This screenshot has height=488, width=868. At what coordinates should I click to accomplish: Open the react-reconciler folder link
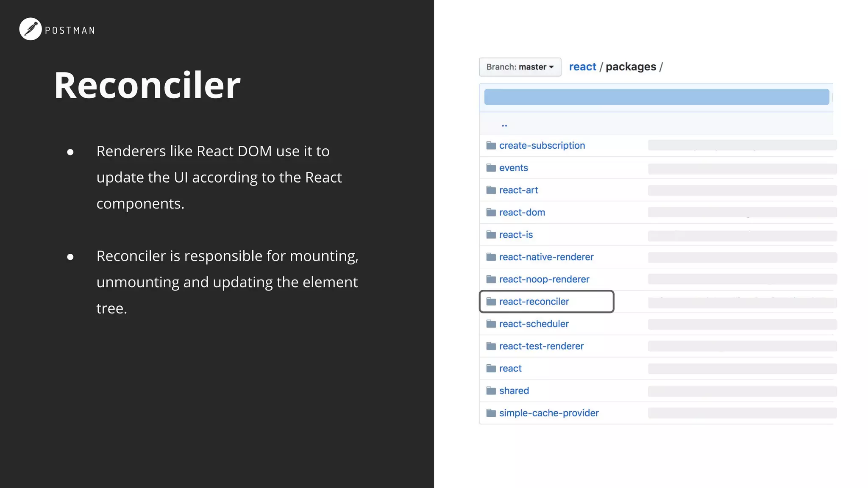tap(534, 302)
